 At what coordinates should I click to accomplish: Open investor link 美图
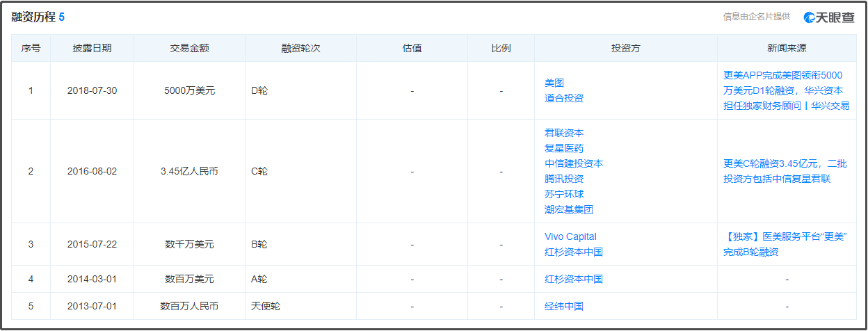click(x=554, y=83)
